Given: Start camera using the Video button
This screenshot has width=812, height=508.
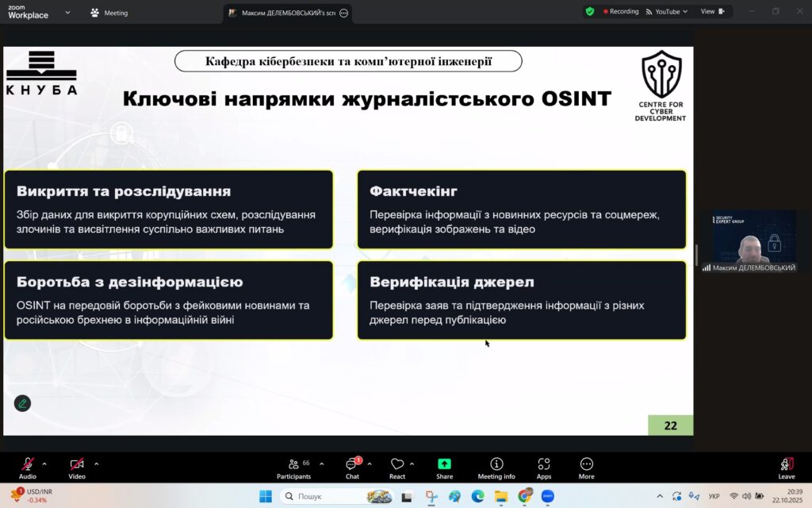Looking at the screenshot, I should 76,466.
